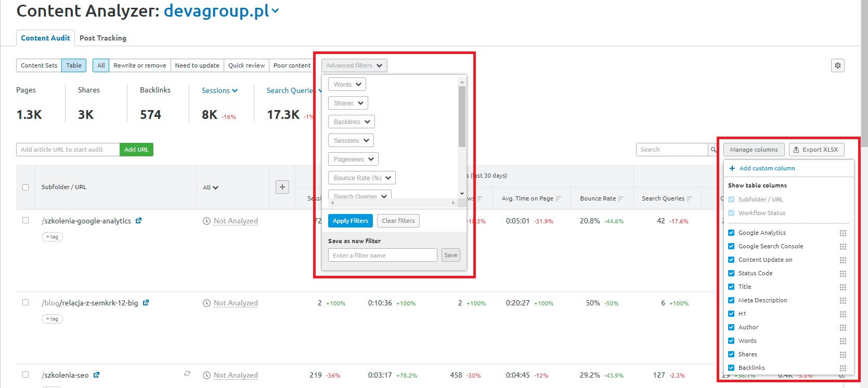
Task: Click refresh icon on /szkolenia-seo row
Action: tap(187, 374)
